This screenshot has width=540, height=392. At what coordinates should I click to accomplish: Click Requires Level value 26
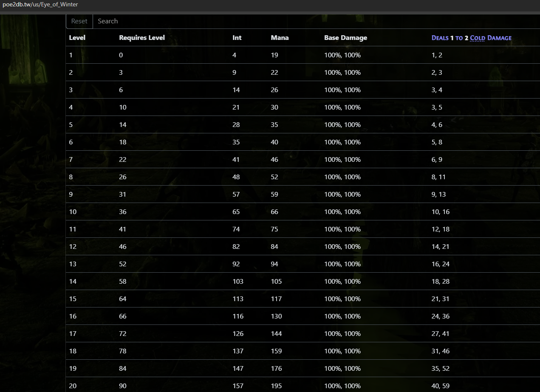[x=123, y=177]
